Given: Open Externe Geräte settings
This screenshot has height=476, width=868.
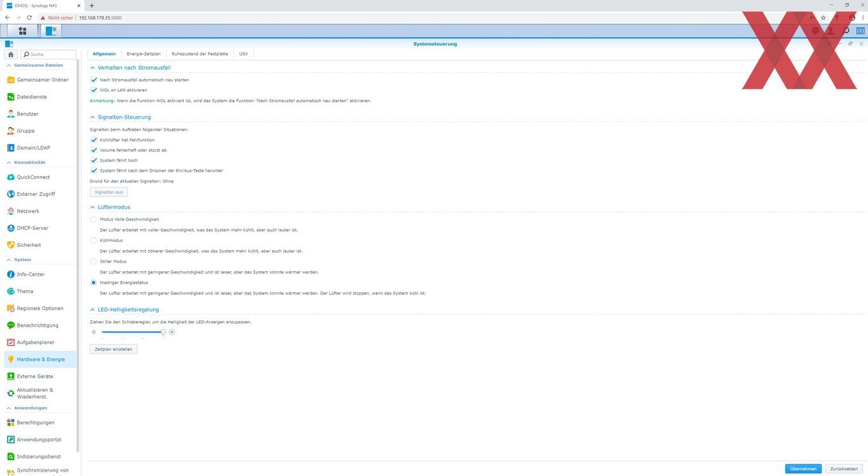Looking at the screenshot, I should point(40,376).
